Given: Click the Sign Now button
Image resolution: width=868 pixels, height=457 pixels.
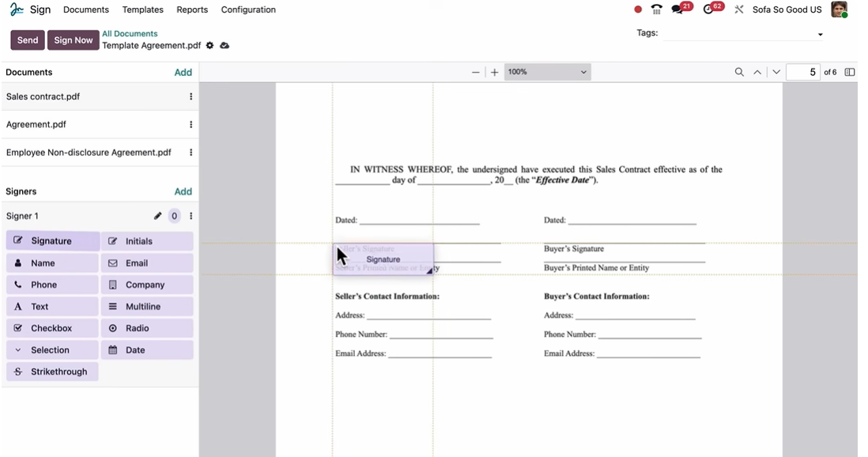Looking at the screenshot, I should 74,40.
